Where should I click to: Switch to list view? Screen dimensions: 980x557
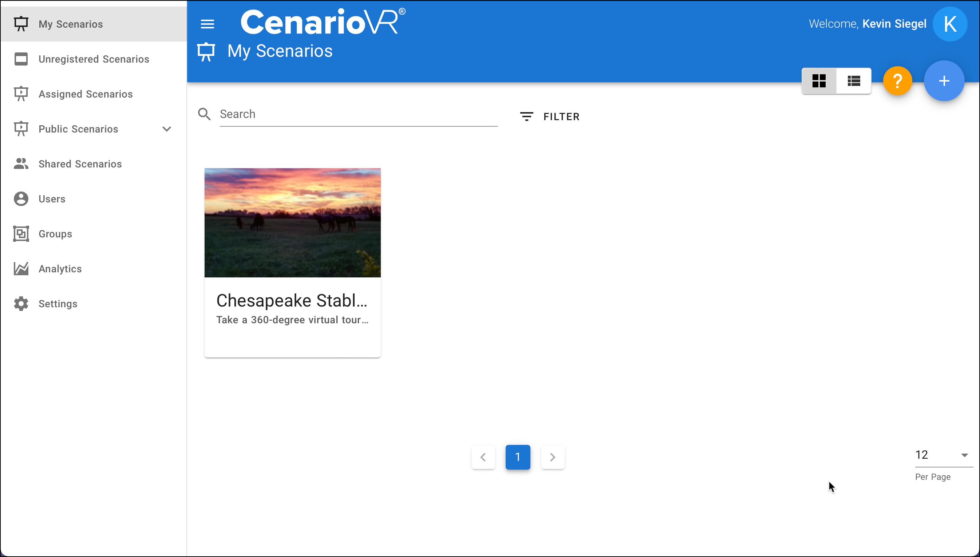854,81
